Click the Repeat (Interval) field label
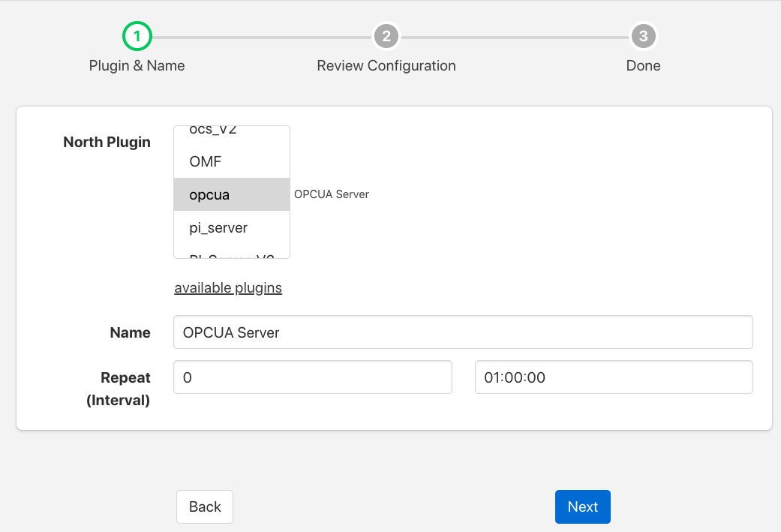This screenshot has height=532, width=781. click(119, 389)
